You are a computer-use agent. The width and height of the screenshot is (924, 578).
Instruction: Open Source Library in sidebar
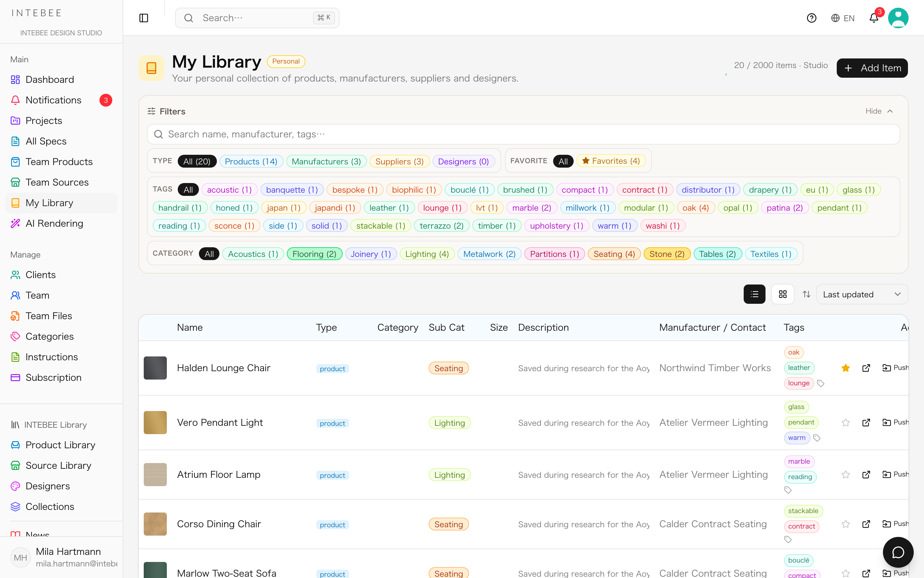tap(61, 465)
